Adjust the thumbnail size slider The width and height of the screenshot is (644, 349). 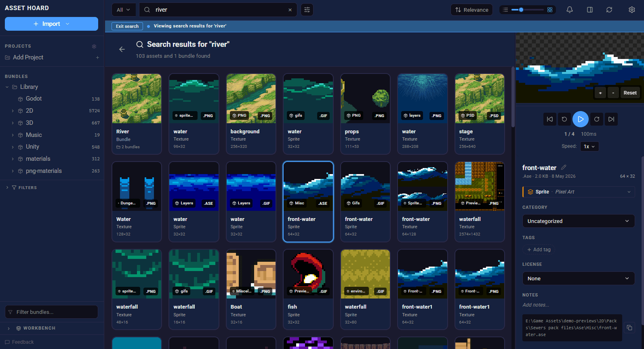528,10
